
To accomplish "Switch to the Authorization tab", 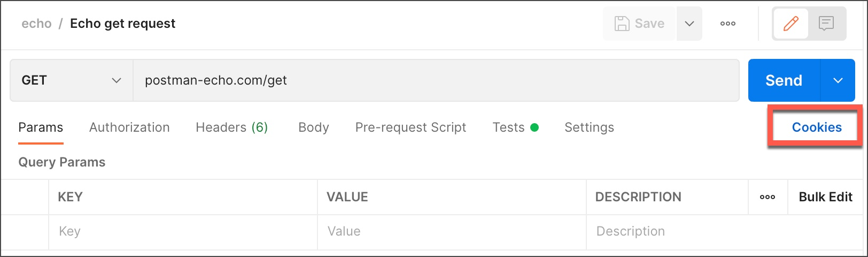I will pyautogui.click(x=129, y=127).
